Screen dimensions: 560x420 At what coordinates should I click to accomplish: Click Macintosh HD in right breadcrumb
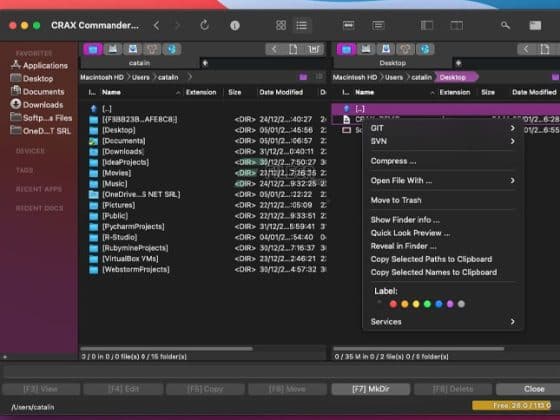coord(355,78)
